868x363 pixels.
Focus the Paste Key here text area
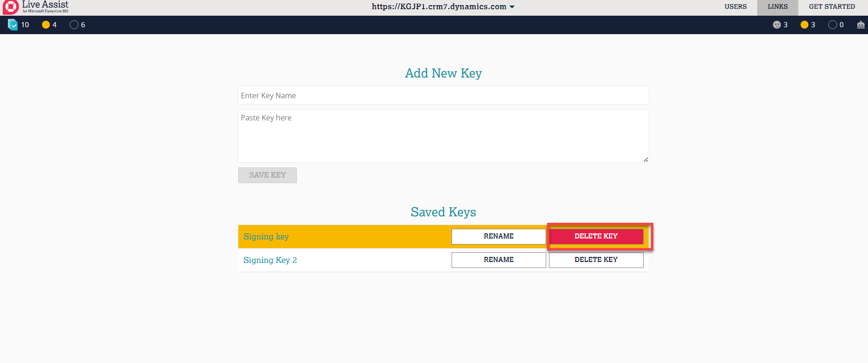pyautogui.click(x=443, y=136)
